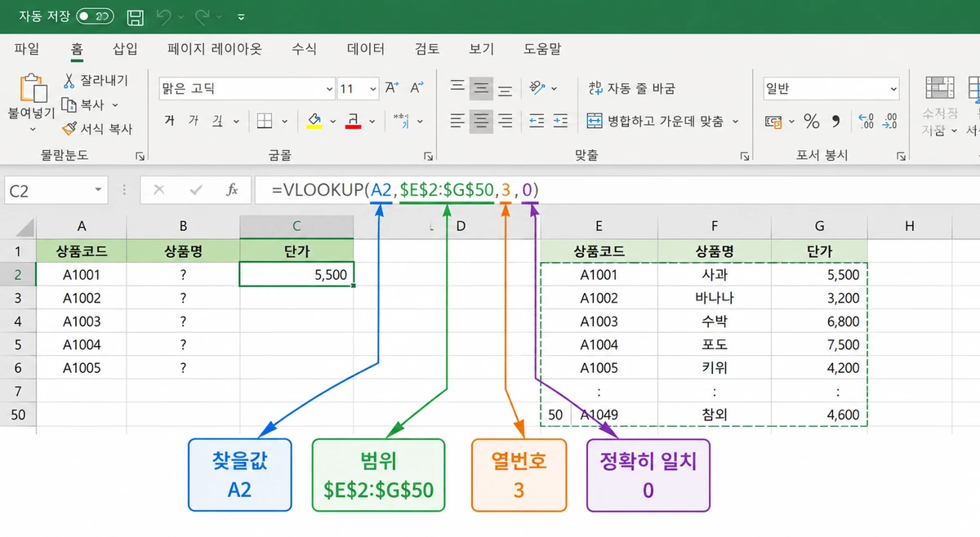Confirm formula with the checkmark icon

pyautogui.click(x=196, y=190)
